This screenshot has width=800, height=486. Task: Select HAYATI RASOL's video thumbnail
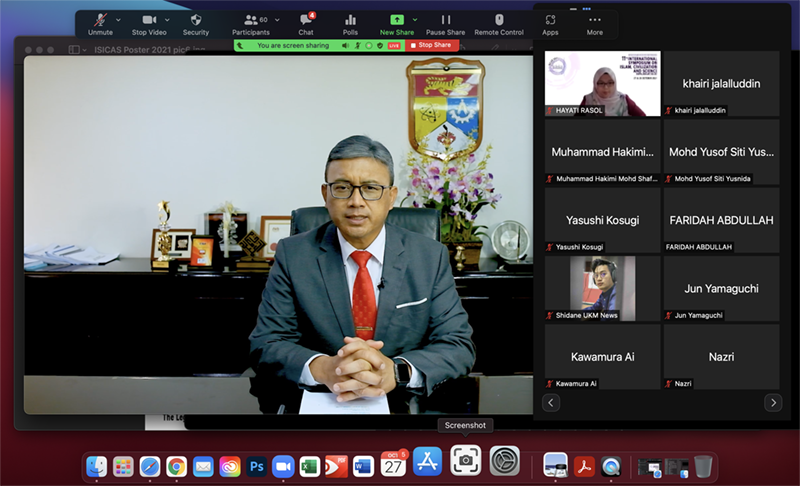coord(602,84)
